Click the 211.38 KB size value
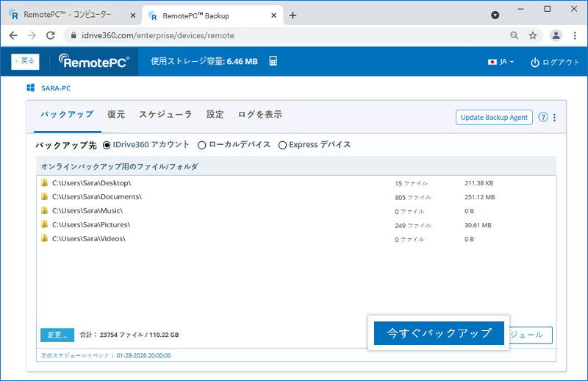Image resolution: width=588 pixels, height=381 pixels. 479,183
